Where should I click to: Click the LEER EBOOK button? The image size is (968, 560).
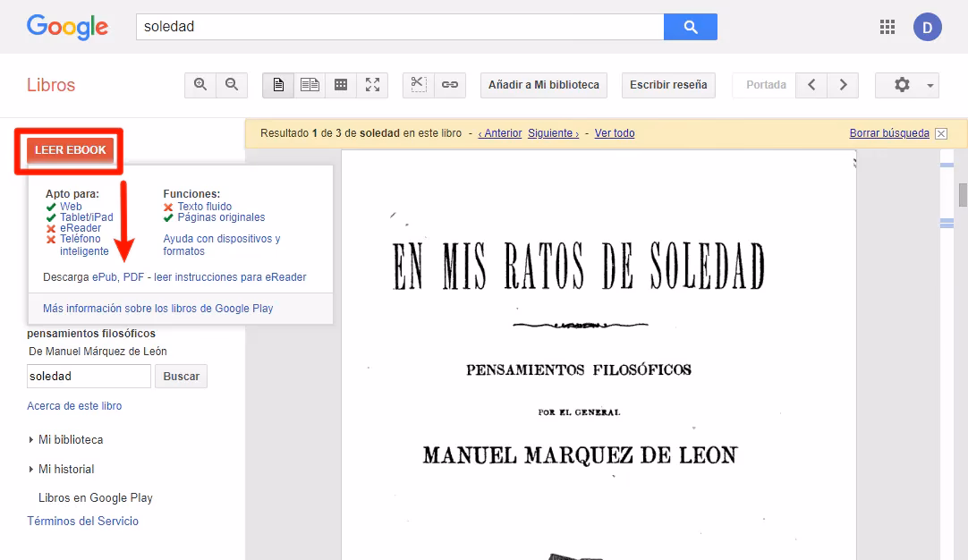point(68,150)
